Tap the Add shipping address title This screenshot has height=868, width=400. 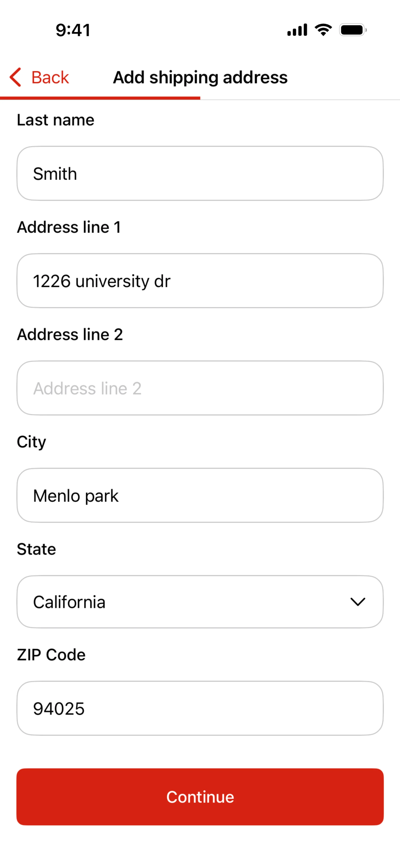(200, 78)
